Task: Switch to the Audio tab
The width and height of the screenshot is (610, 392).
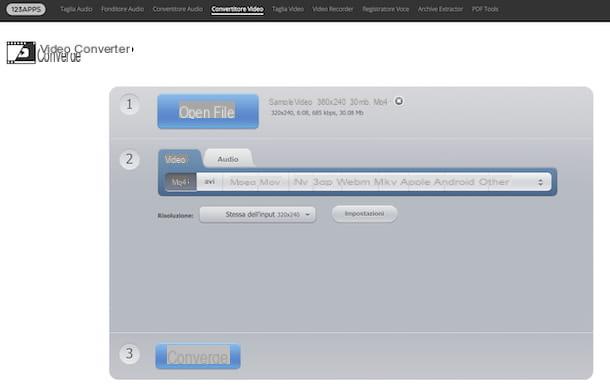Action: [x=228, y=159]
